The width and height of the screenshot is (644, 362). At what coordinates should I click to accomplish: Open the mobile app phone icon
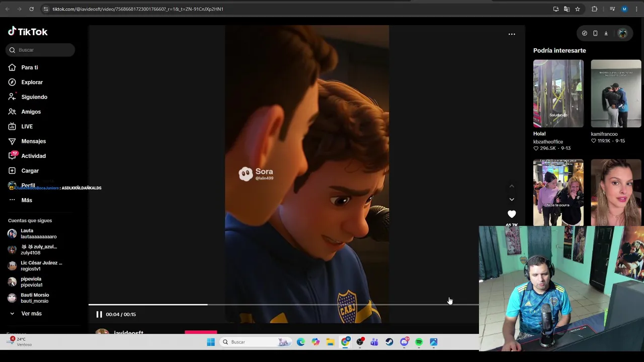[595, 33]
